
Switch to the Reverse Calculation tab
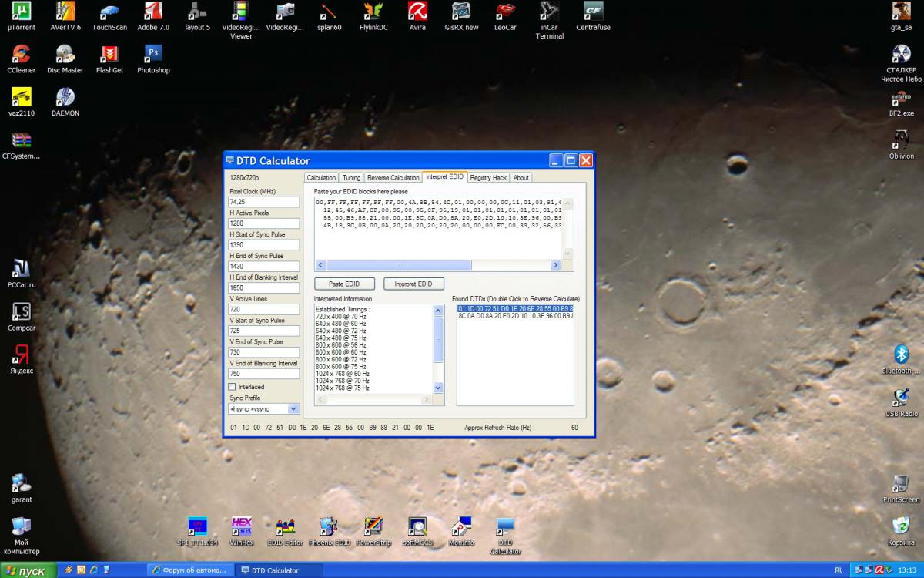pos(393,177)
